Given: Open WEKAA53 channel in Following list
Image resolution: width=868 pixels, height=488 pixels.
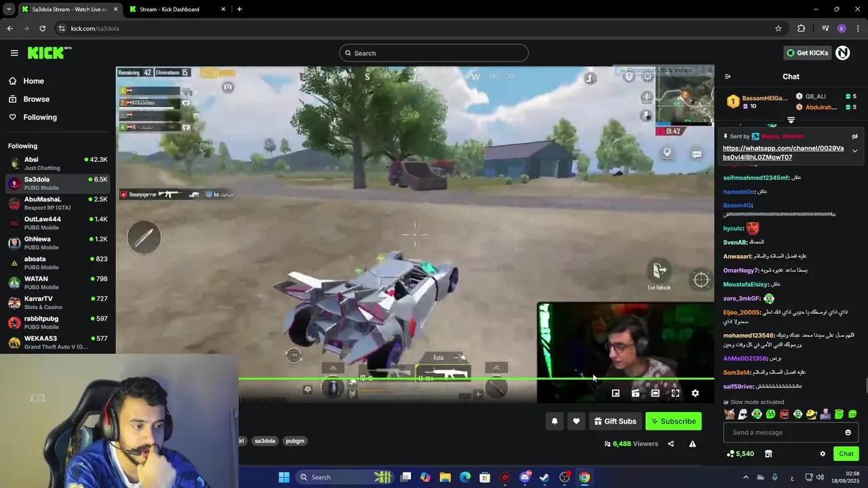Looking at the screenshot, I should coord(58,342).
